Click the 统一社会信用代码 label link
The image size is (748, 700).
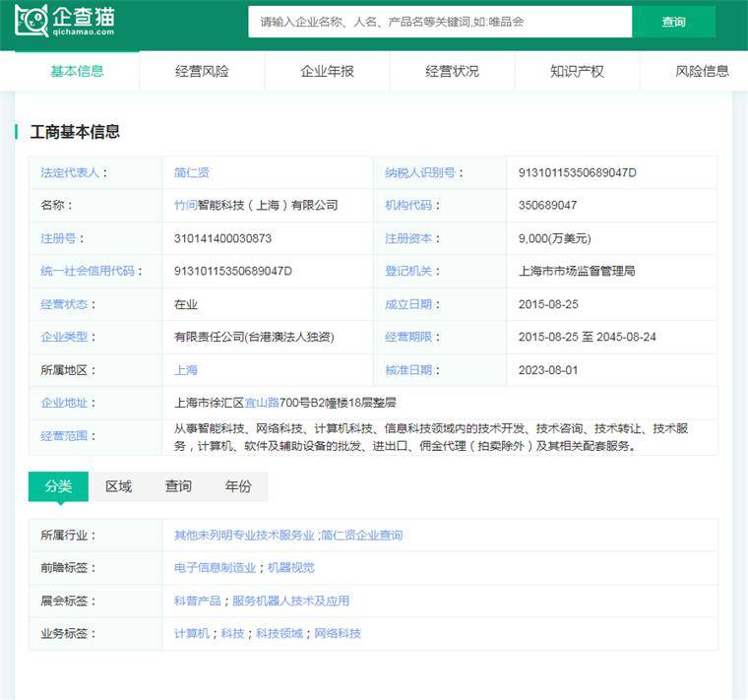point(88,271)
